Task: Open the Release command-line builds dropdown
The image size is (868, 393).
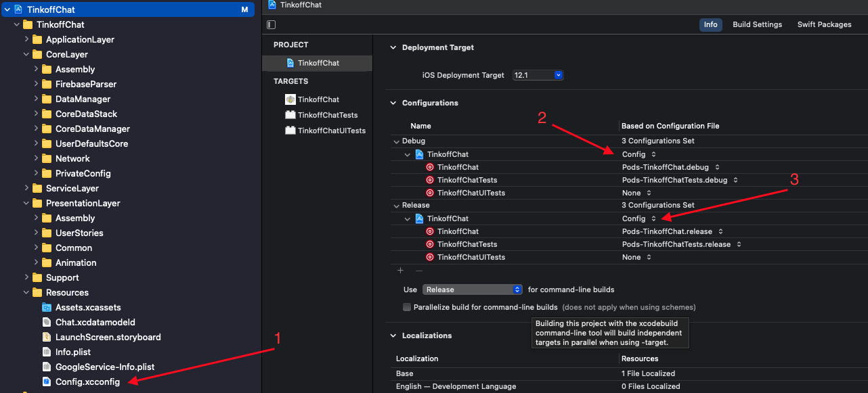Action: point(473,290)
